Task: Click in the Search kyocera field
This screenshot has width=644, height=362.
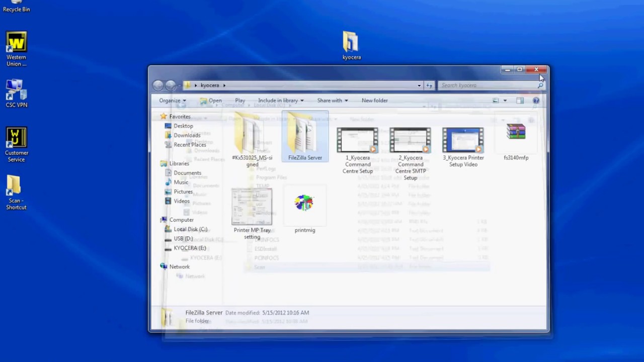Action: (x=488, y=85)
